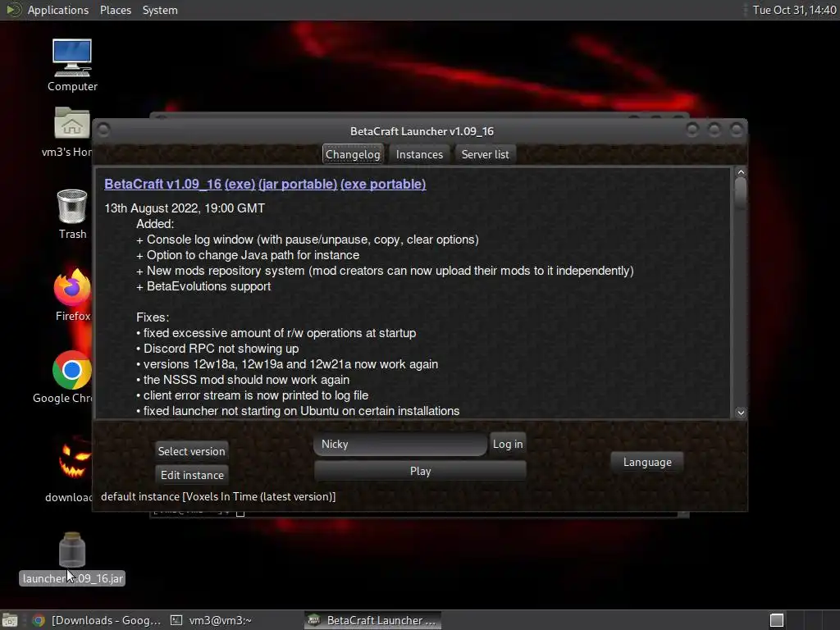Viewport: 840px width, 630px height.
Task: Click the Discord RPC not showing up line
Action: click(217, 349)
